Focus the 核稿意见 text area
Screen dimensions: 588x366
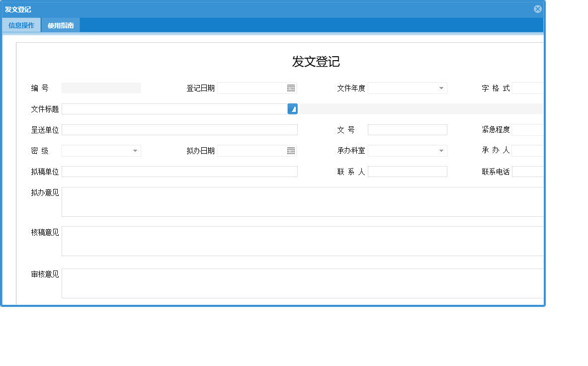[298, 241]
